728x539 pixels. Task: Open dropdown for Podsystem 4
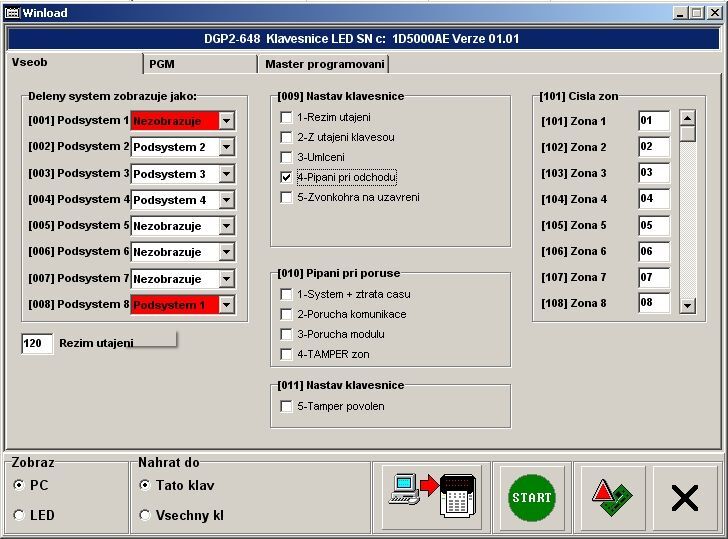click(x=226, y=200)
